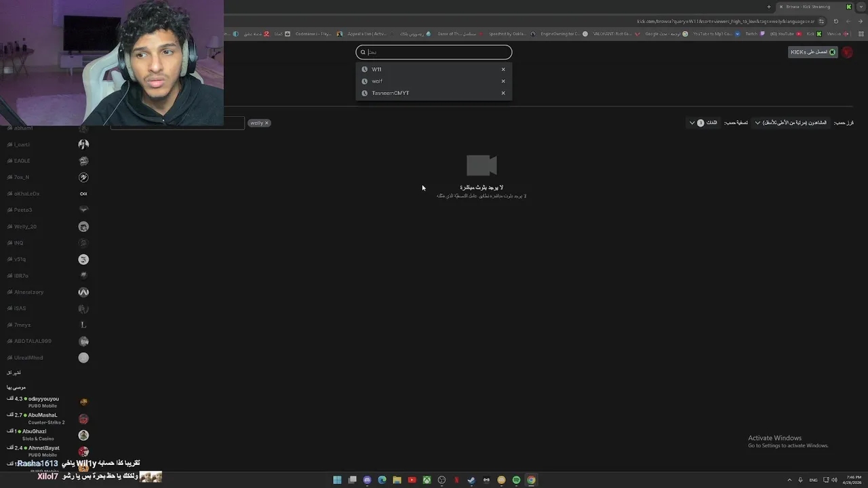Open Steam from the taskbar

tap(471, 480)
